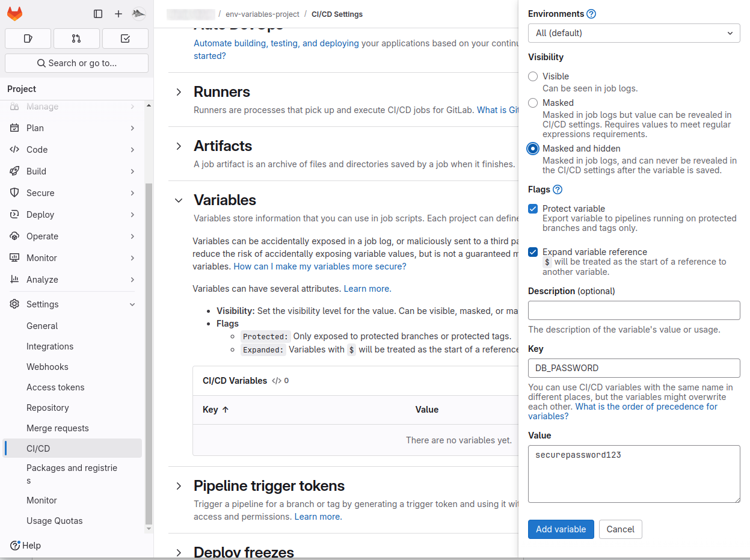This screenshot has height=560, width=750.
Task: Select Masked and hidden option
Action: click(x=533, y=149)
